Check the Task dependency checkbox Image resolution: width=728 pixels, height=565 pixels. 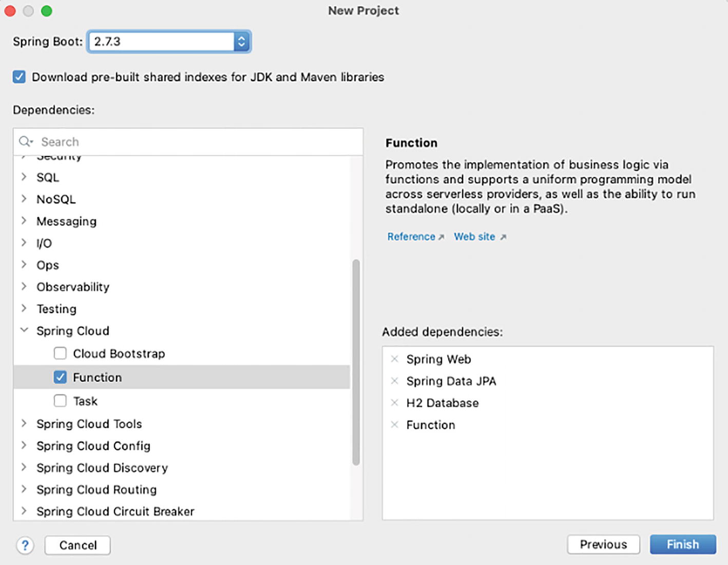pos(60,401)
